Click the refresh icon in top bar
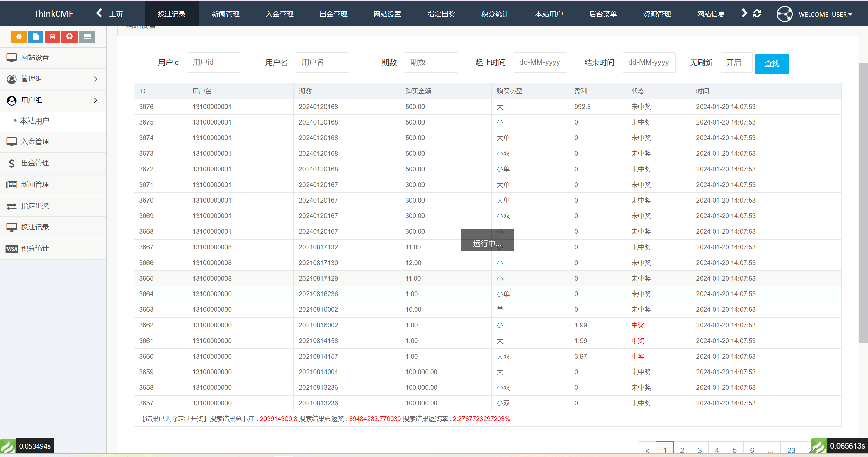868x457 pixels. click(x=757, y=14)
